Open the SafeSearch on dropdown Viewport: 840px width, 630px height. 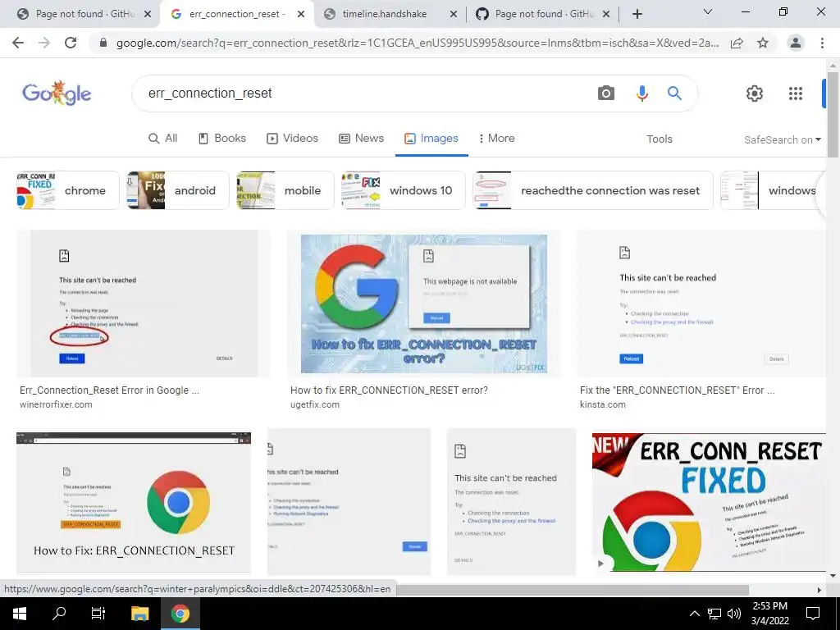coord(782,139)
